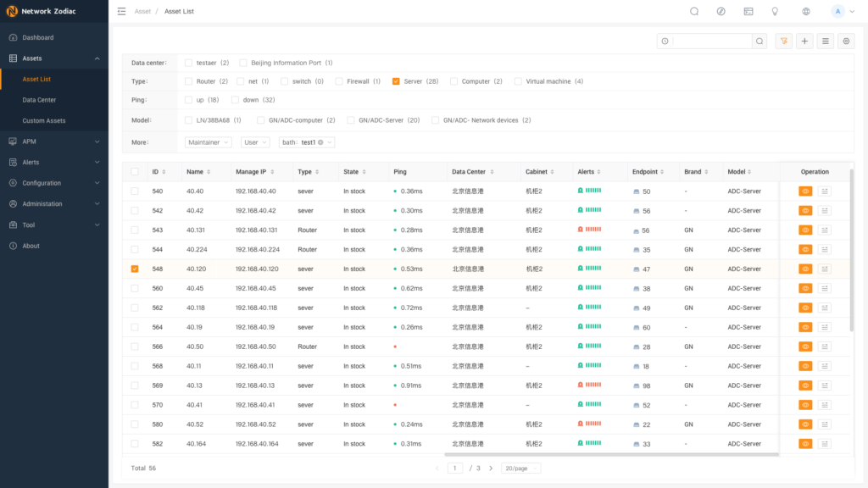Open Custom Assets in the sidebar
Viewport: 868px width, 488px height.
tap(53, 120)
